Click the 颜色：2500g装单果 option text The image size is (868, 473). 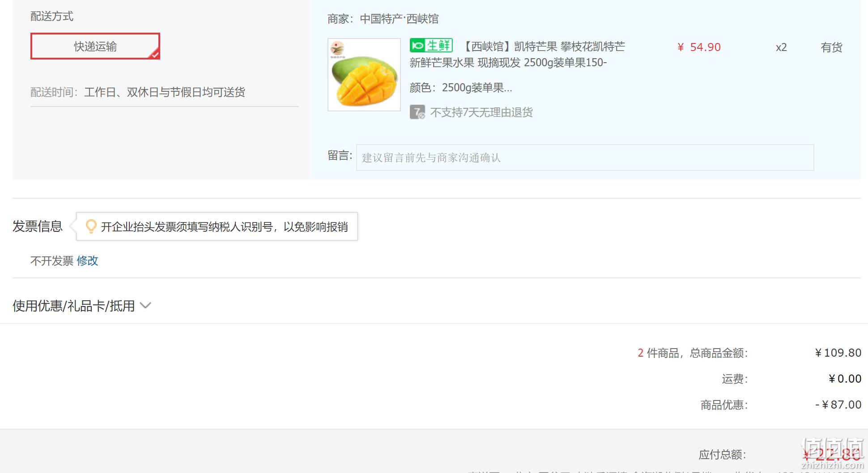pyautogui.click(x=461, y=88)
